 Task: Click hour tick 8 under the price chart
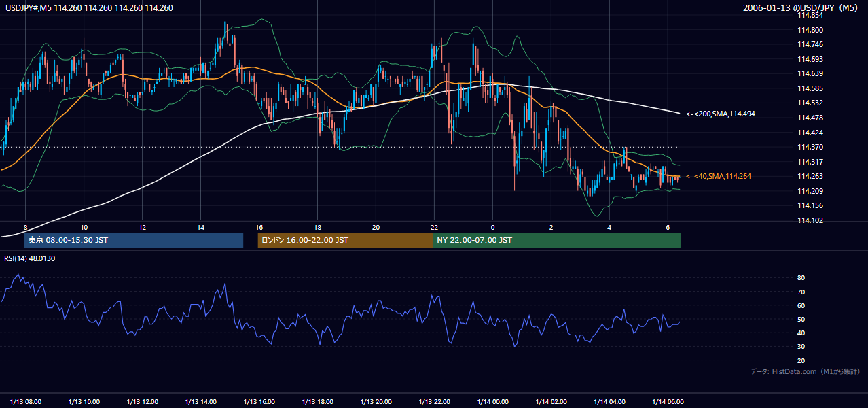click(25, 227)
